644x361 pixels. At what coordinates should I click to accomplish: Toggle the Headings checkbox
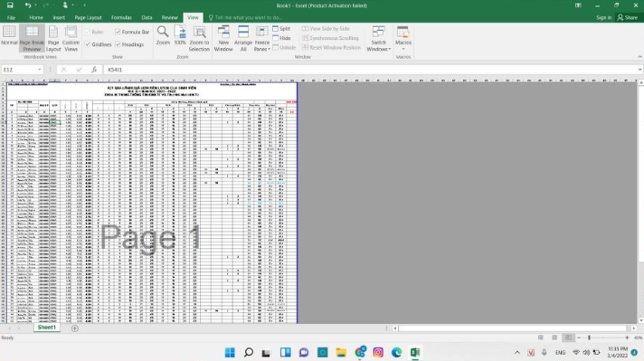coord(118,44)
